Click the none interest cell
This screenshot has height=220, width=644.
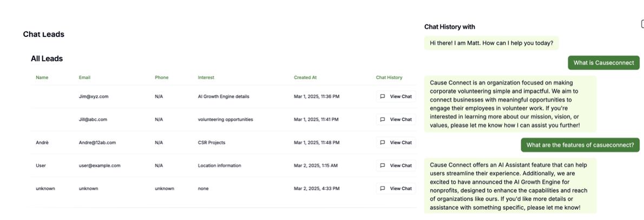(x=203, y=189)
